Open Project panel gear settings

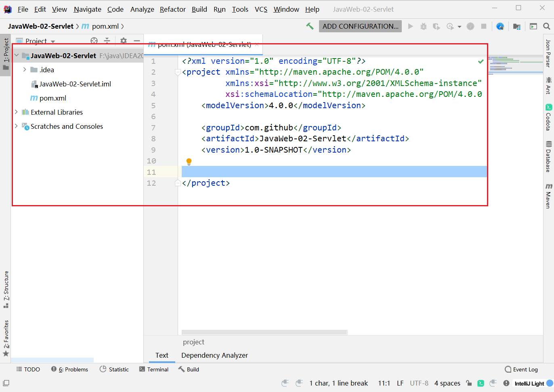point(124,41)
